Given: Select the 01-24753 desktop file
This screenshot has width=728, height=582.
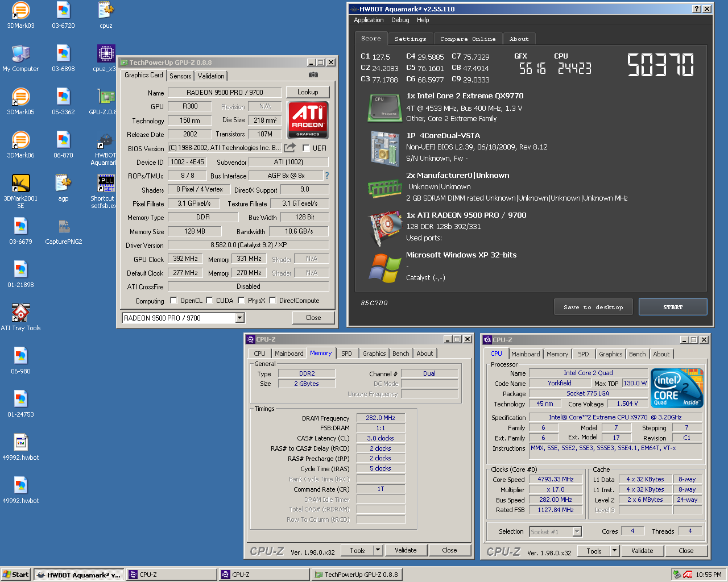Looking at the screenshot, I should click(x=20, y=404).
